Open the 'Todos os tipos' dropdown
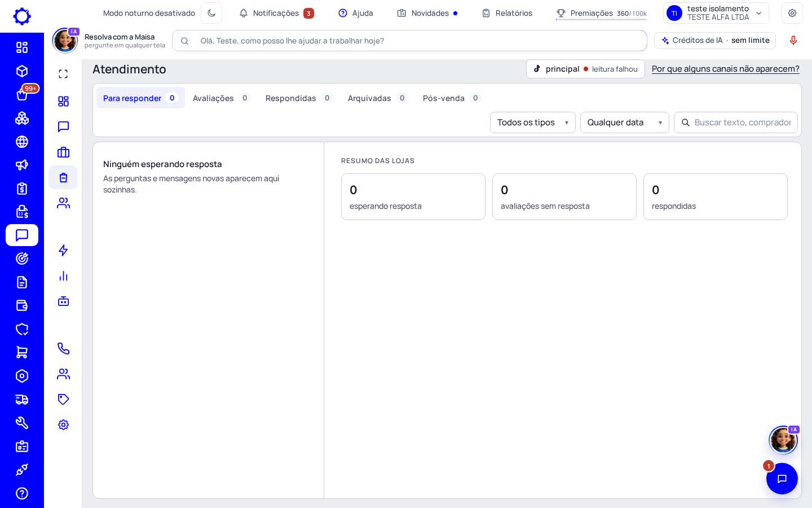Viewport: 812px width, 508px height. [x=533, y=122]
